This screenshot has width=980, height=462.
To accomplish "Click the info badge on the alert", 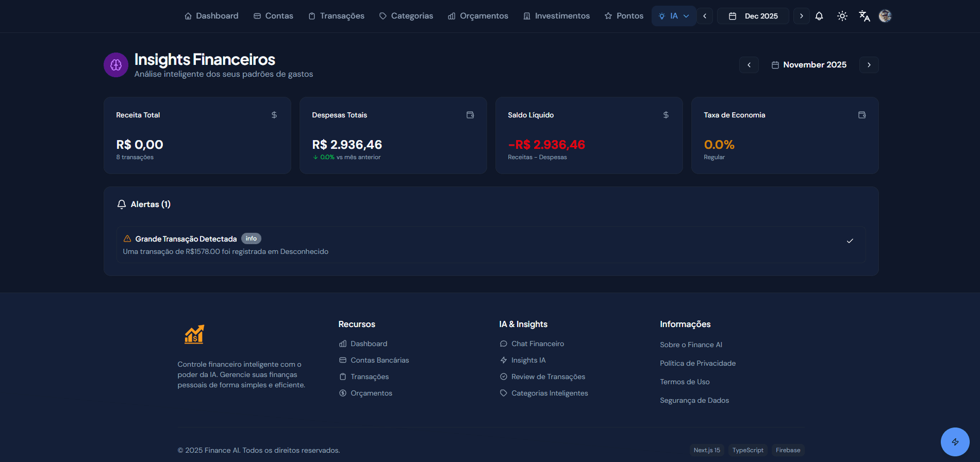I will (x=251, y=238).
